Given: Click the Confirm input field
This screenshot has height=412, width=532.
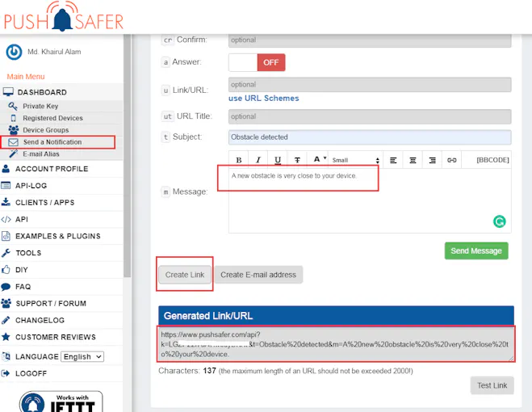Looking at the screenshot, I should pos(370,40).
